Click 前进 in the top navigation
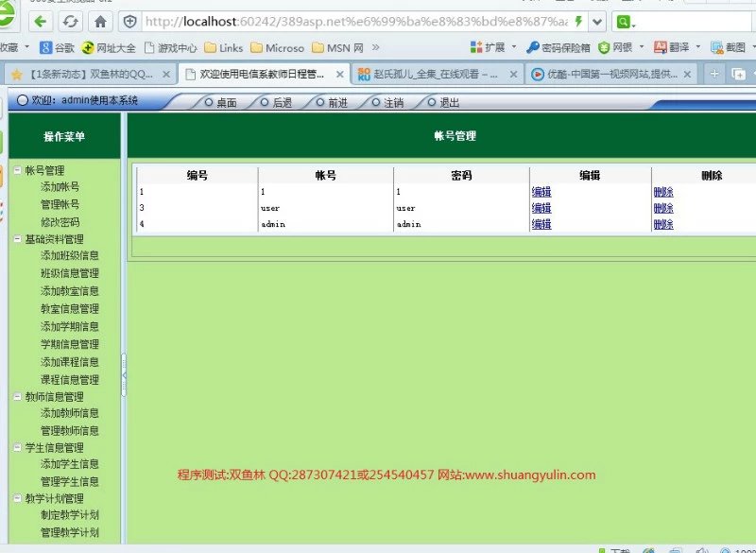The image size is (756, 553). point(333,103)
